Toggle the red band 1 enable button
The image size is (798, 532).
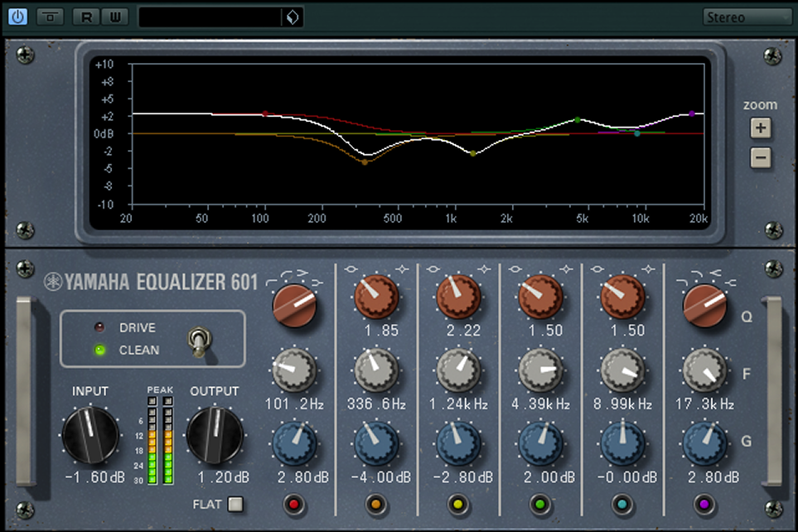[293, 505]
